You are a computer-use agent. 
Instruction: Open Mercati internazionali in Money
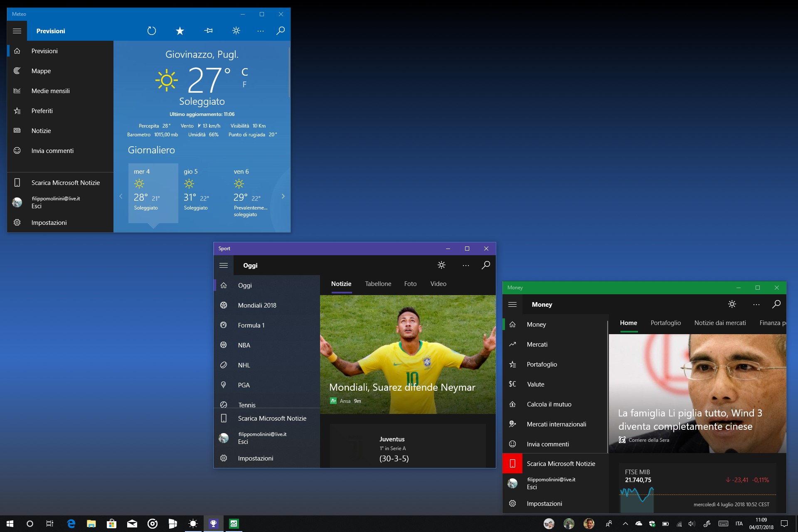point(555,424)
